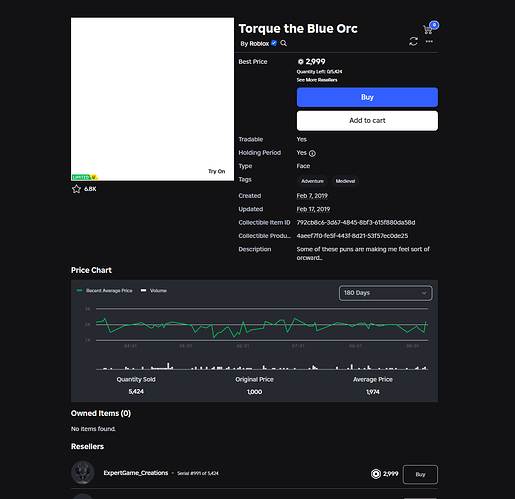Click the blue Buy button
This screenshot has height=499, width=515.
click(x=367, y=97)
